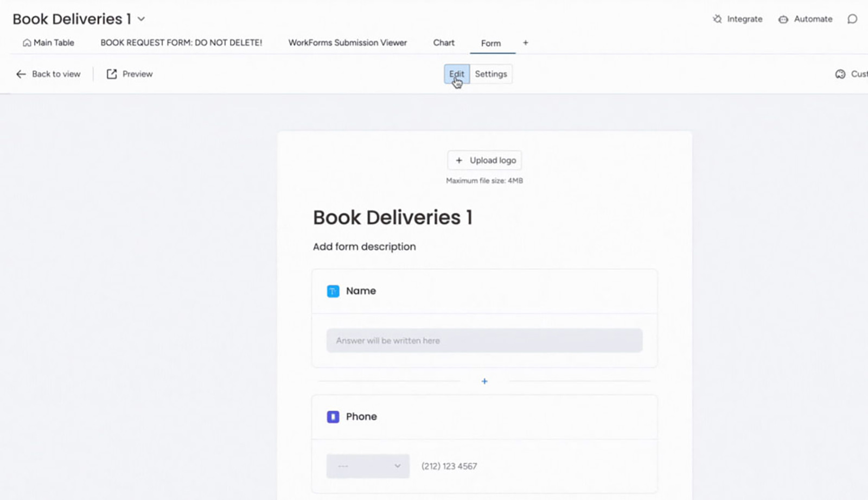Image resolution: width=868 pixels, height=500 pixels.
Task: Click the Preview external-link icon
Action: point(112,74)
